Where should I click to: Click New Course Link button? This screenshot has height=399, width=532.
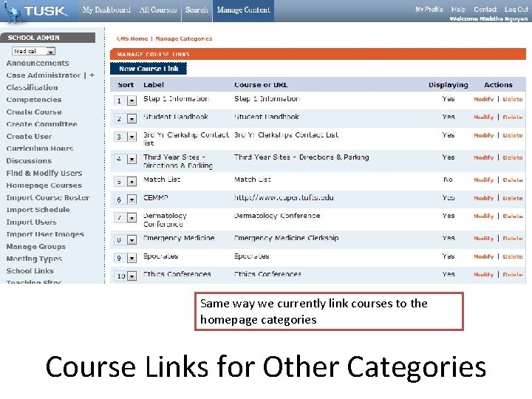(149, 69)
